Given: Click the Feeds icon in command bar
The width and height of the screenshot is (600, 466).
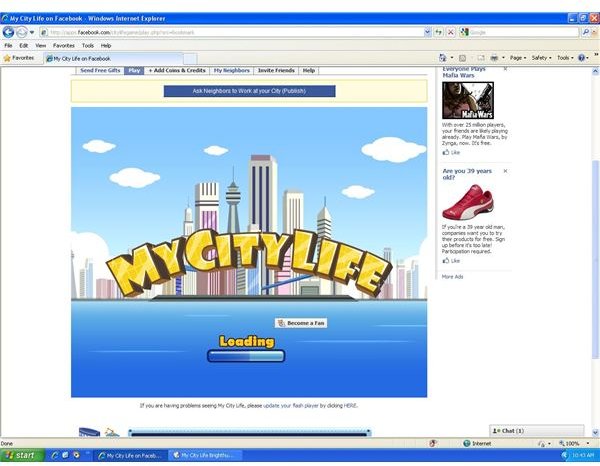Looking at the screenshot, I should [462, 58].
